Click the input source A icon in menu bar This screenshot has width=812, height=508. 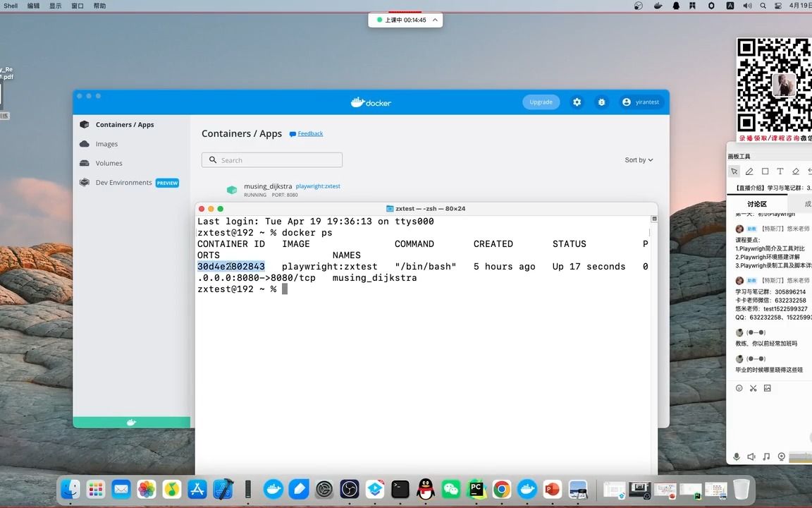pos(730,6)
